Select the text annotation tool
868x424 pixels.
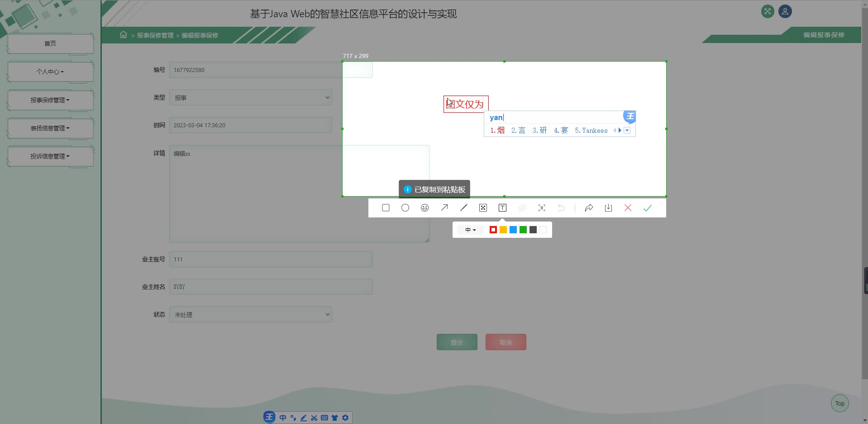click(x=502, y=208)
